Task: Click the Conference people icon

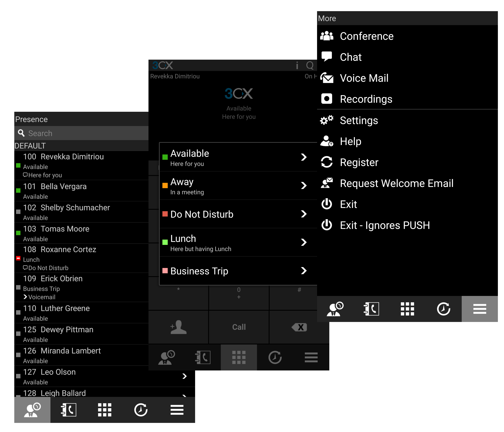Action: click(326, 36)
